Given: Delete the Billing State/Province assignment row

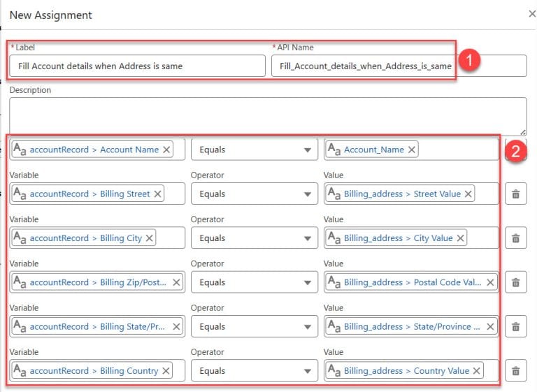Looking at the screenshot, I should click(x=516, y=326).
